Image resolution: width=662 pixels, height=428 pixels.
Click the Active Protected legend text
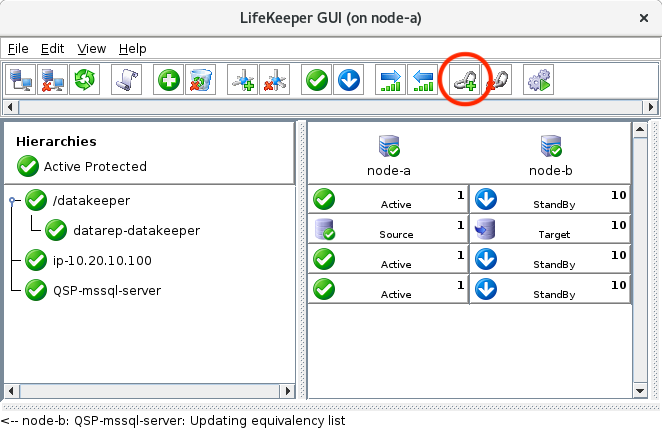tap(95, 166)
